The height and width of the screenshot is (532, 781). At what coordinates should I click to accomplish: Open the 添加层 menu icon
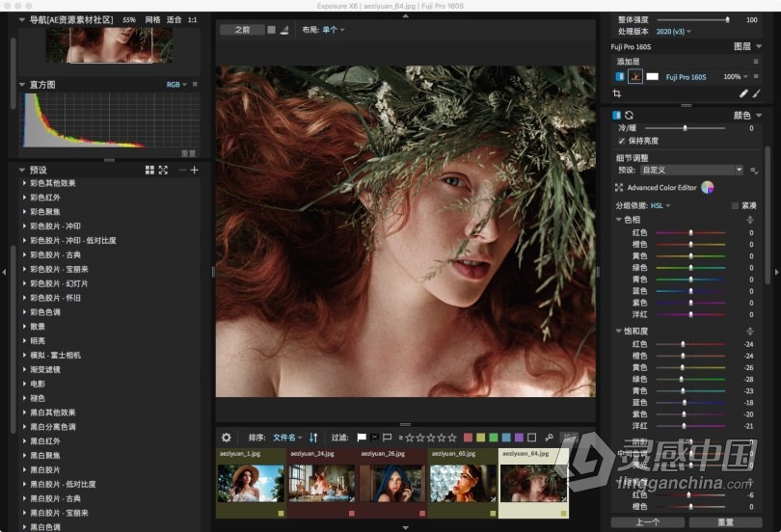click(756, 62)
